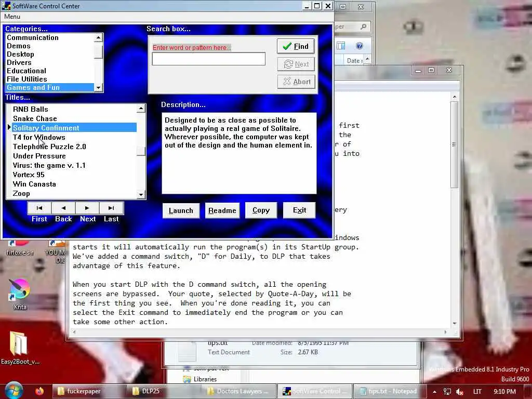Click the LIT language indicator
This screenshot has height=399, width=532.
coord(477,392)
